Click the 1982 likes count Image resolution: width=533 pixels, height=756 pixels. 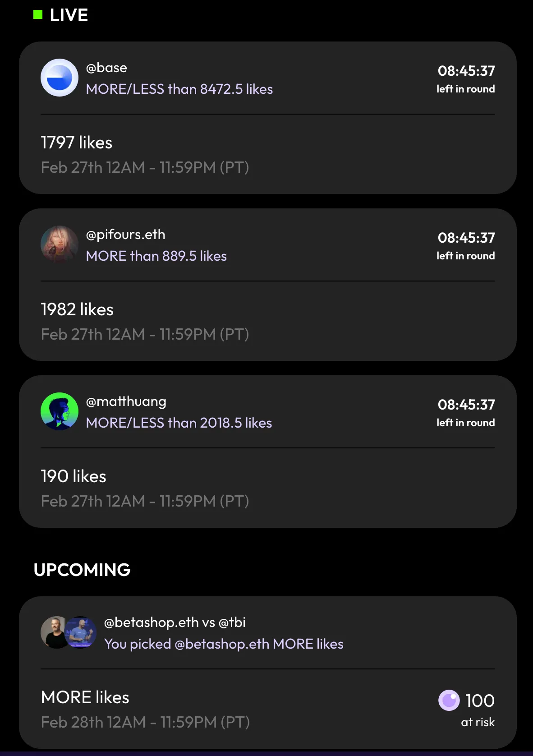click(x=77, y=309)
